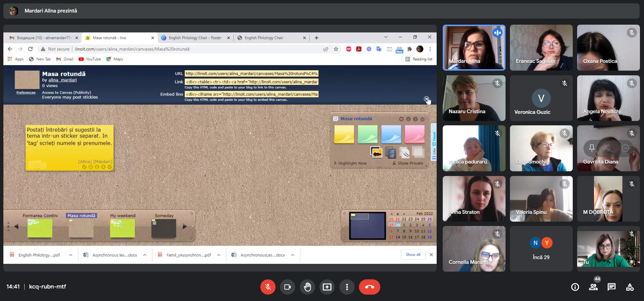Viewport: 644px width, 301px height.
Task: Pick the pink sticky note color
Action: tap(414, 134)
